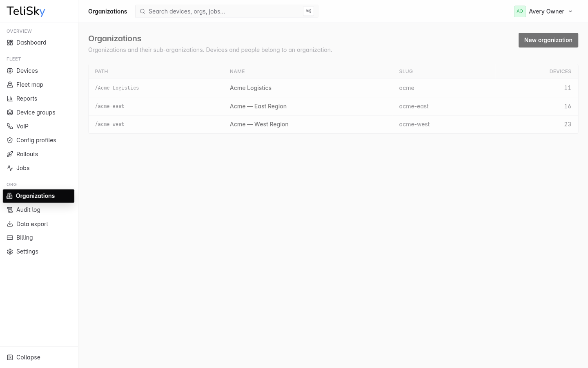Click the acme-east slug cell

[414, 106]
